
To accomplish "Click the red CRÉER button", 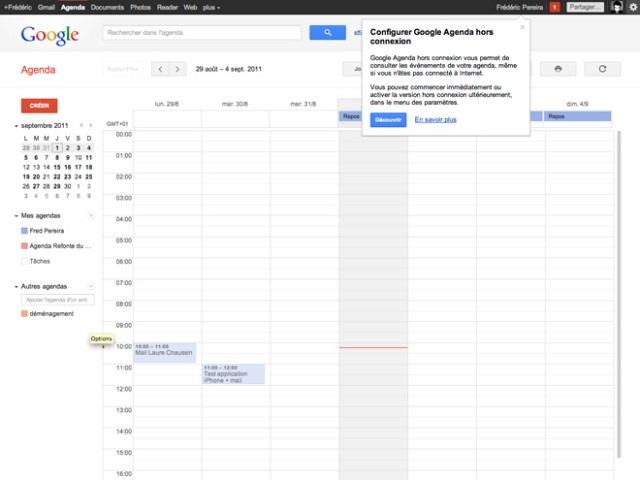I will [x=39, y=106].
